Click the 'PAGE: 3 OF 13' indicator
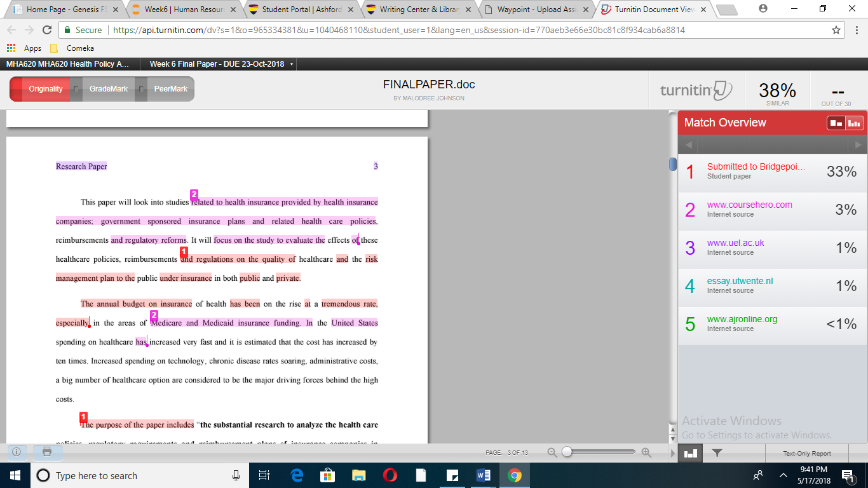 (x=507, y=452)
